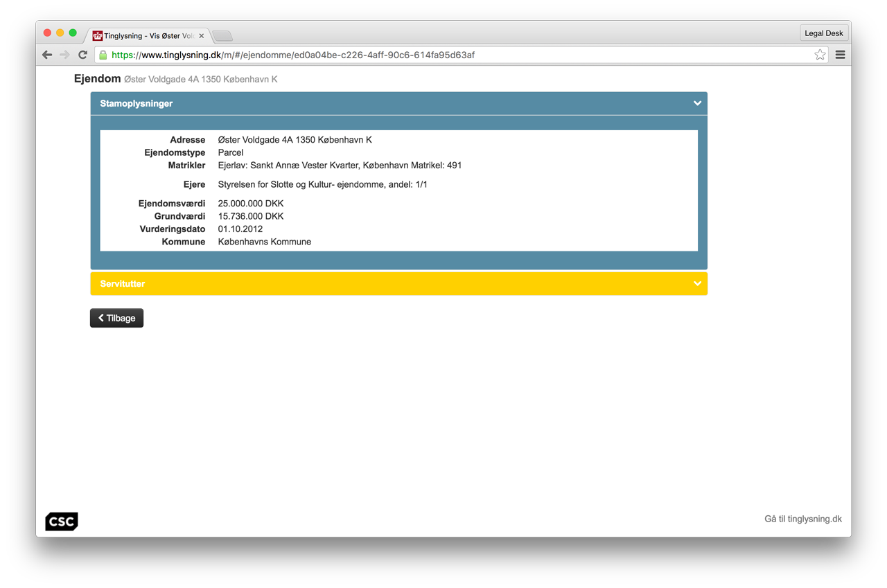Click the Ejendomstype label
The height and width of the screenshot is (588, 887).
coord(175,152)
